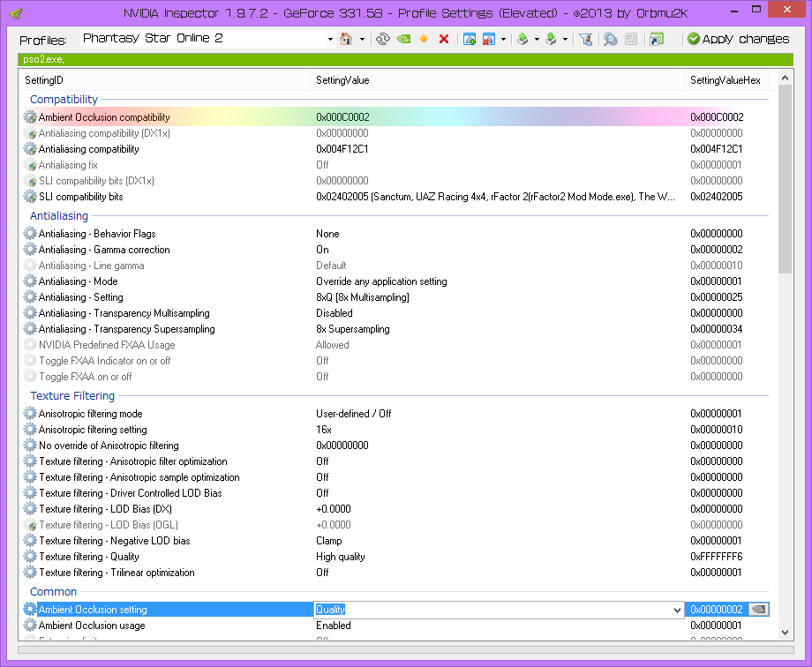Select the Ambient Occlusion setting row label
The image size is (812, 667).
[93, 610]
